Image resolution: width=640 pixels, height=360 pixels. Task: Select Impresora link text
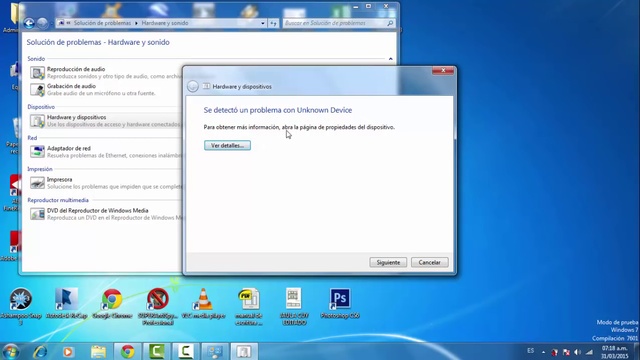click(x=60, y=179)
